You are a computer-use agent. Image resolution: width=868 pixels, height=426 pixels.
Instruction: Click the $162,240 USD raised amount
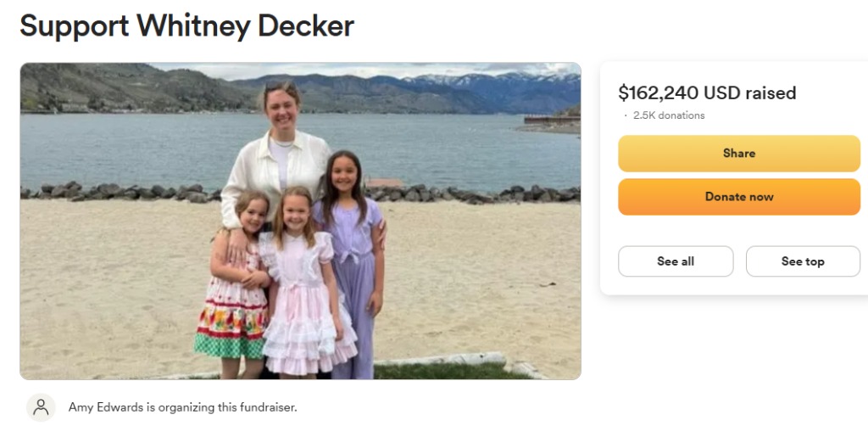point(707,93)
